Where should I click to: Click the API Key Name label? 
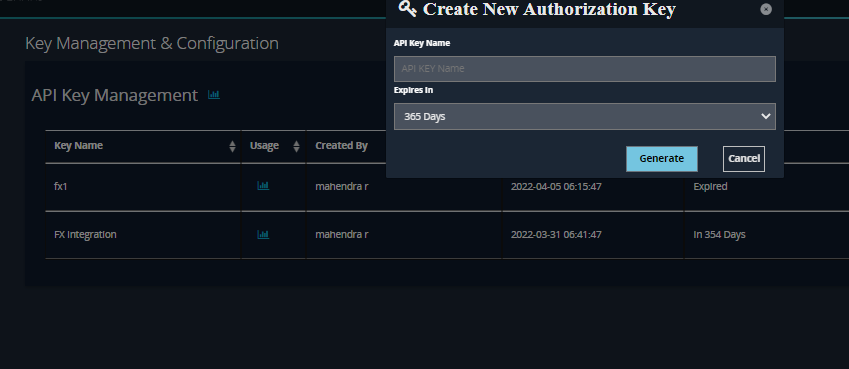point(422,43)
